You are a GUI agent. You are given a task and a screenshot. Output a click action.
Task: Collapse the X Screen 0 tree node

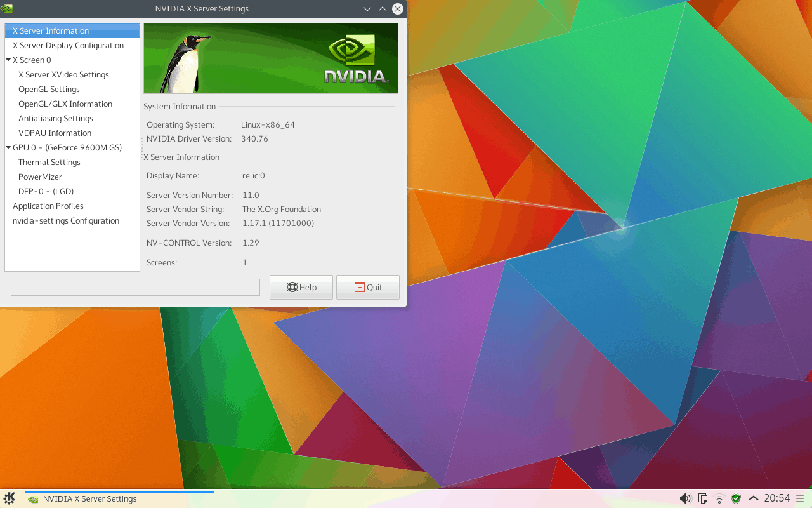click(8, 60)
